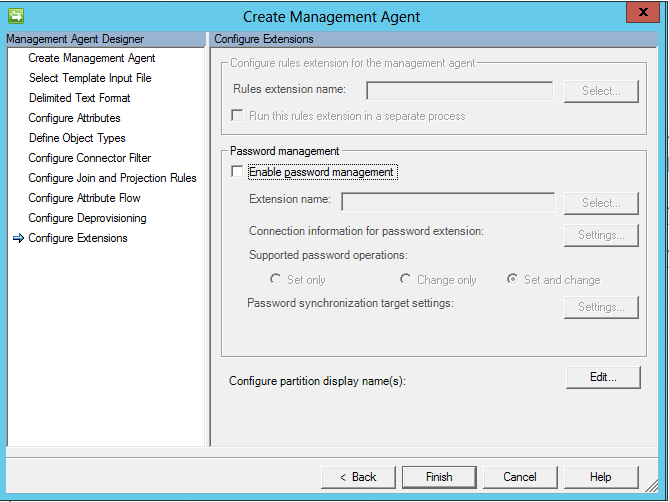
Task: Select Configure Extensions in the designer list
Action: 78,238
